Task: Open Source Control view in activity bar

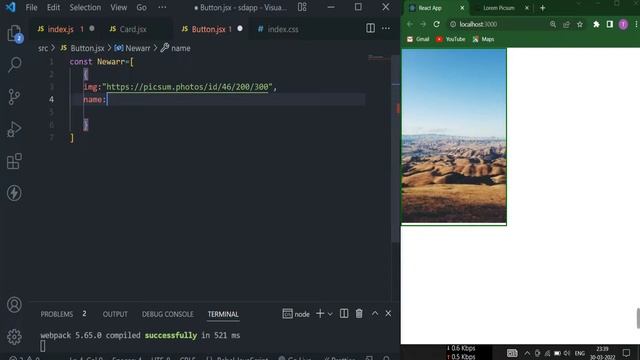Action: pyautogui.click(x=14, y=97)
